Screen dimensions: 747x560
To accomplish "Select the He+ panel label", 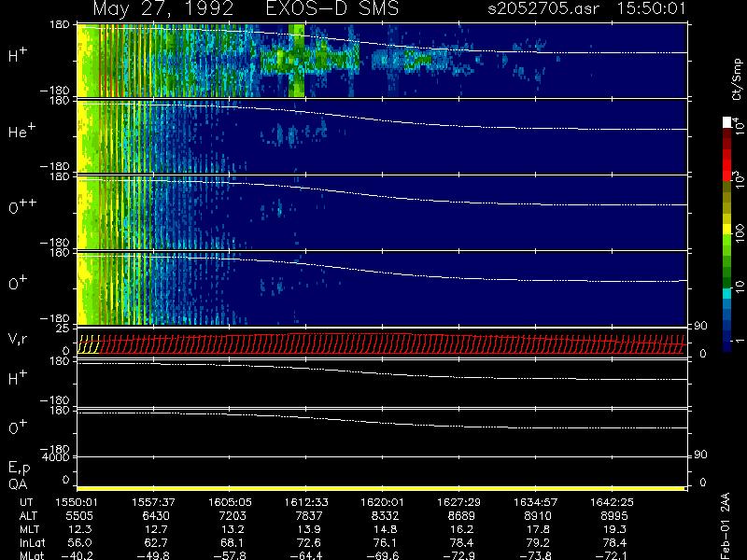I will pos(21,131).
